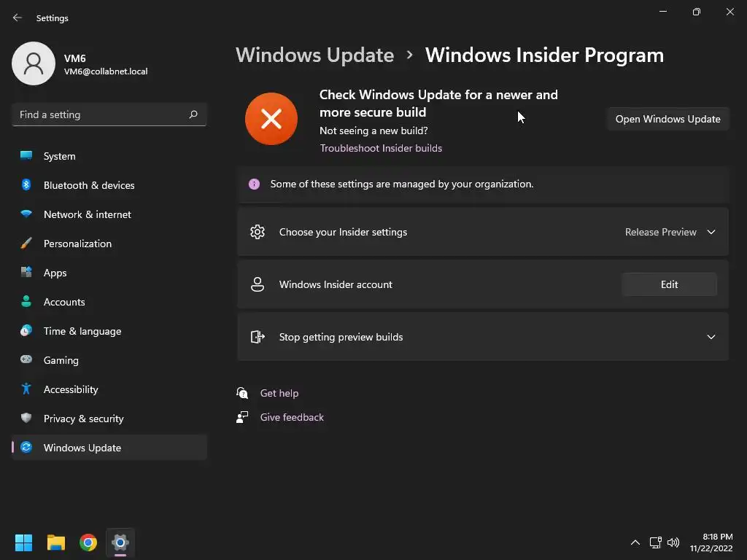The image size is (747, 560).
Task: Edit the Windows Insider account
Action: pos(669,284)
